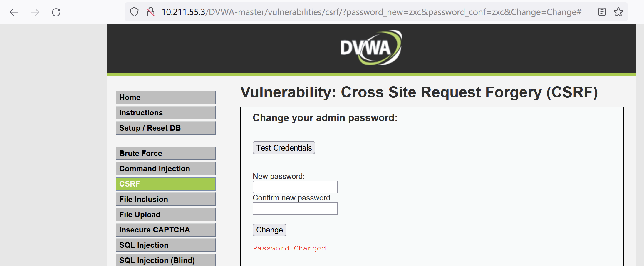Open the File Inclusion module

pyautogui.click(x=165, y=199)
